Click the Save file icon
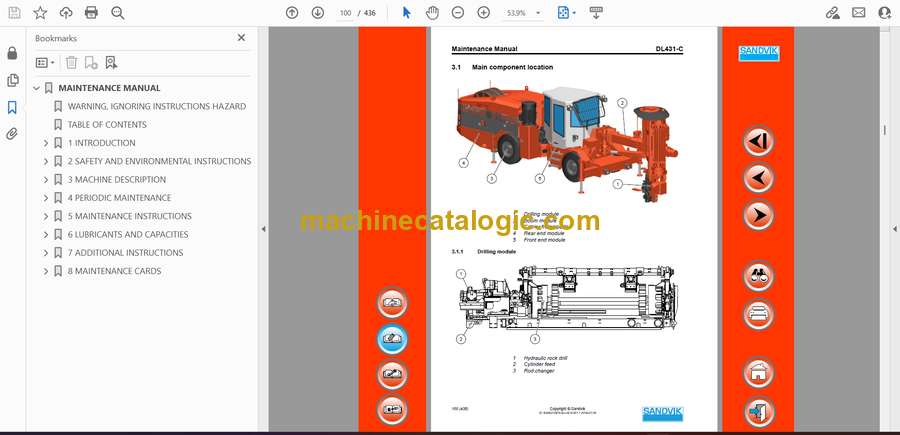This screenshot has height=435, width=900. tap(14, 13)
